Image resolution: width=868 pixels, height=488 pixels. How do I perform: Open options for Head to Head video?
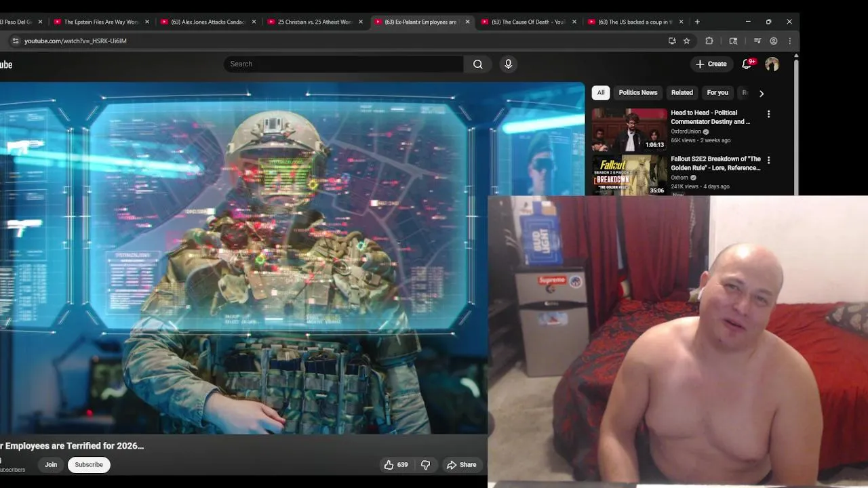click(768, 115)
